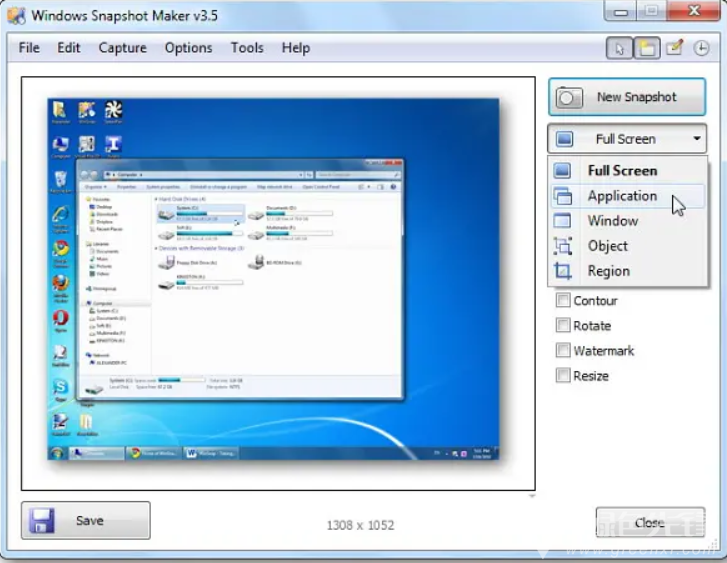Click the clock timer toolbar icon
Image resolution: width=727 pixels, height=563 pixels.
[x=701, y=48]
